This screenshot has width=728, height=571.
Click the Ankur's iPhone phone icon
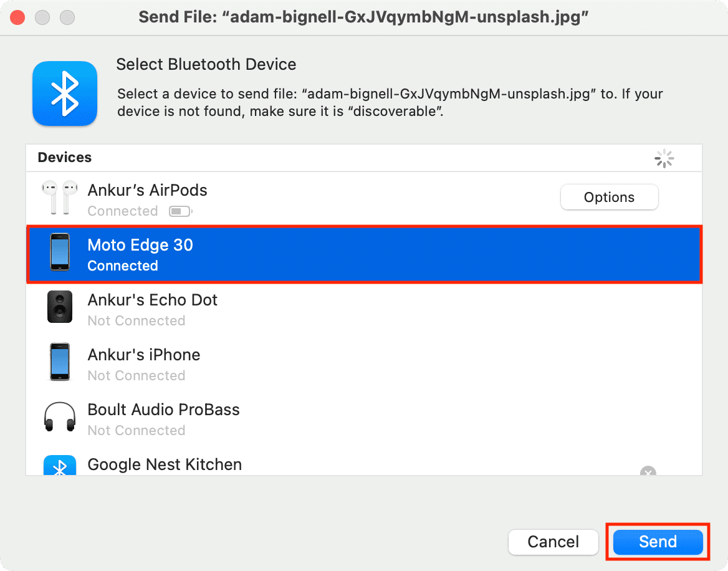pyautogui.click(x=60, y=362)
